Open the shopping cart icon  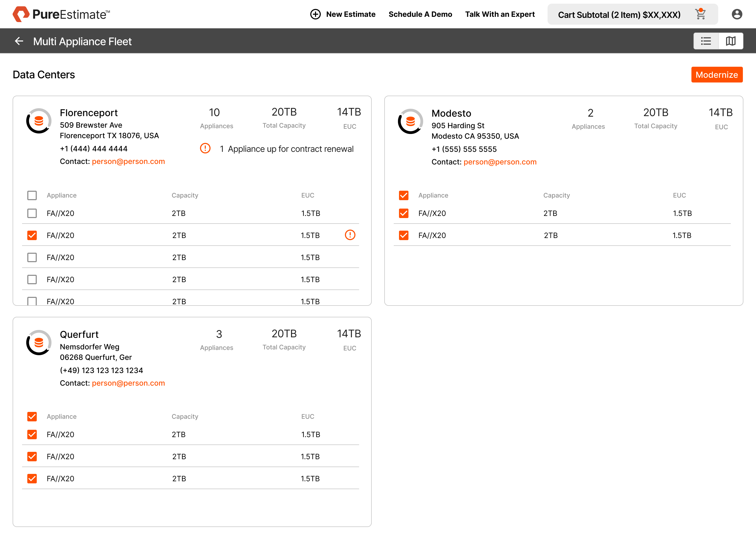[x=700, y=14]
